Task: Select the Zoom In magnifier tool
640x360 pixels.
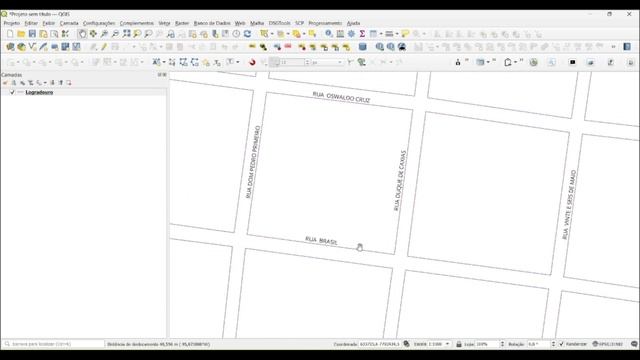Action: (104, 34)
